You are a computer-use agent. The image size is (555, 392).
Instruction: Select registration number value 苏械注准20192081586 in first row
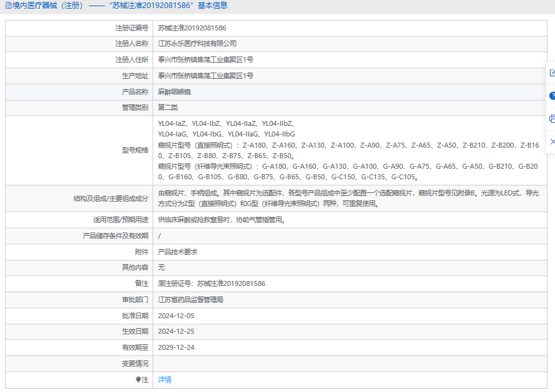click(x=192, y=28)
